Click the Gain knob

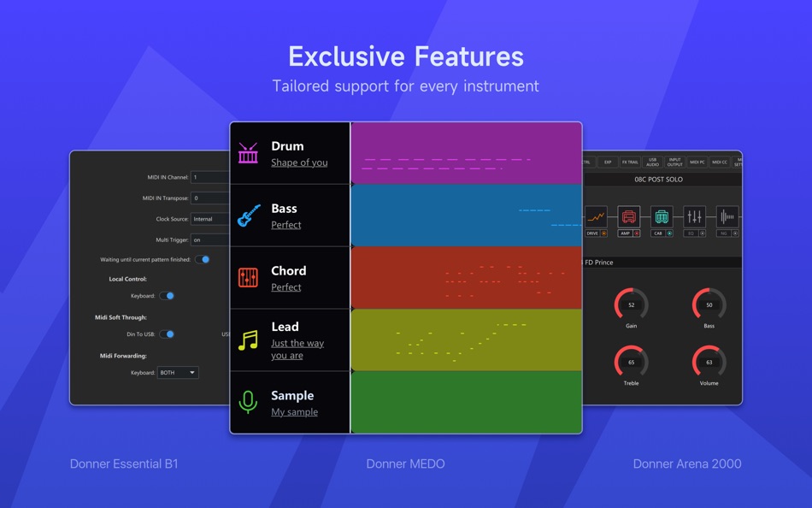coord(631,304)
